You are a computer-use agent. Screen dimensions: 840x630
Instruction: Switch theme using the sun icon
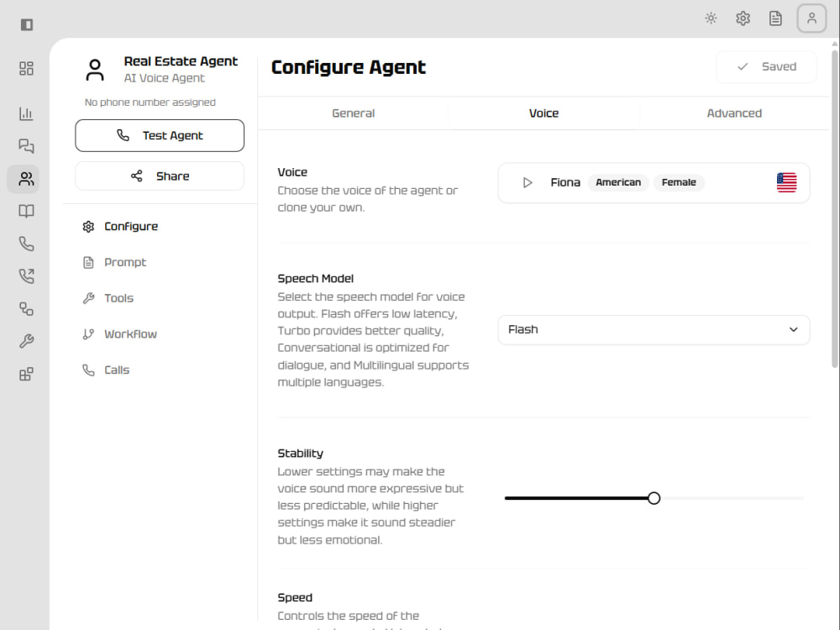711,18
